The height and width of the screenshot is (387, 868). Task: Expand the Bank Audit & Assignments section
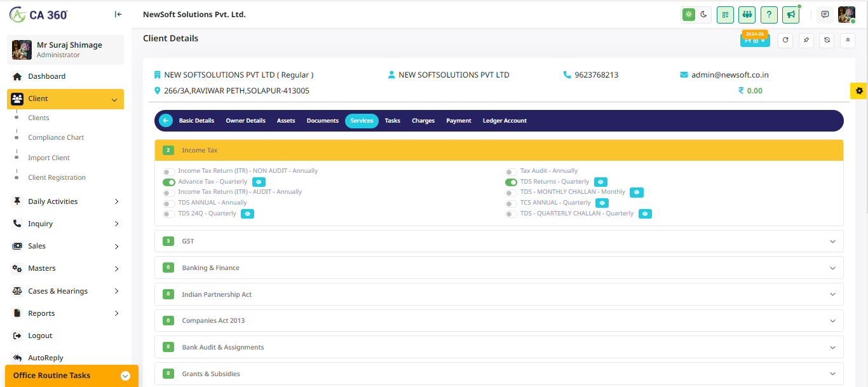499,347
